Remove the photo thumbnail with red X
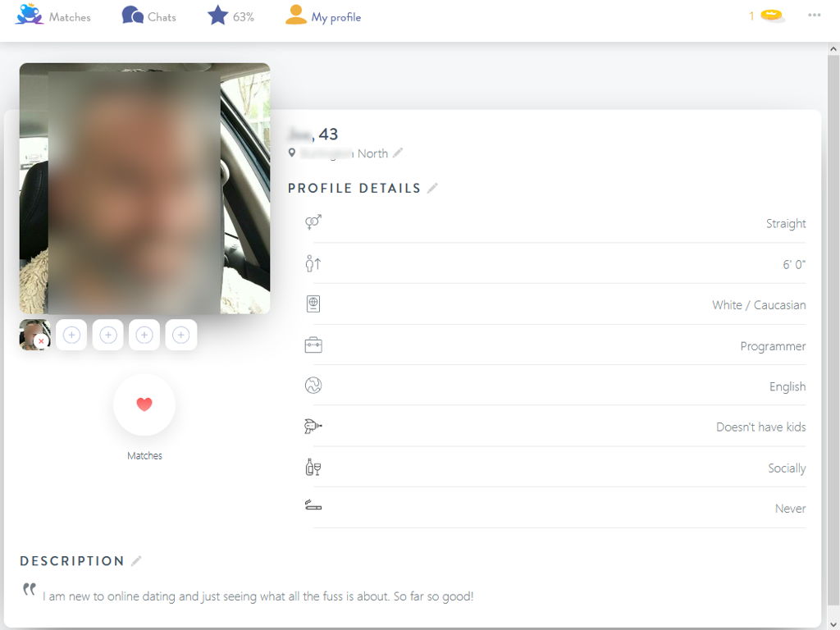 tap(41, 341)
